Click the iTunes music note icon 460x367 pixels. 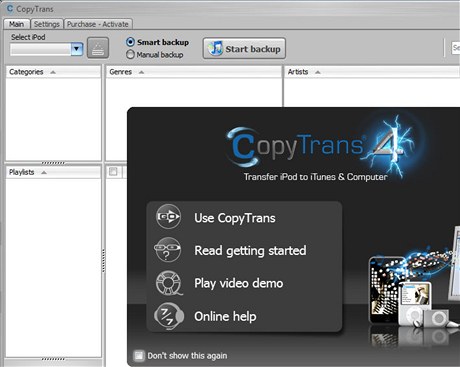click(216, 48)
